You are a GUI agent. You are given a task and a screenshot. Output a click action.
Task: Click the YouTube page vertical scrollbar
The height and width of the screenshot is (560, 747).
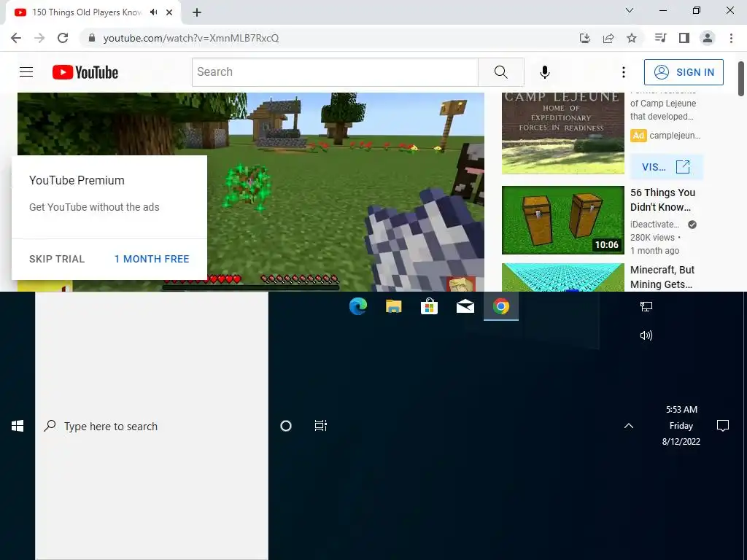point(741,79)
